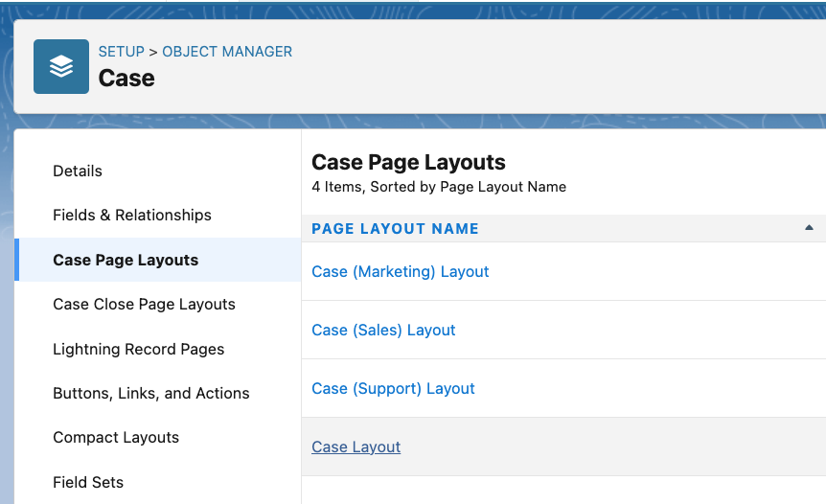The width and height of the screenshot is (826, 504).
Task: Open OBJECT MANAGER breadcrumb link
Action: click(x=227, y=52)
